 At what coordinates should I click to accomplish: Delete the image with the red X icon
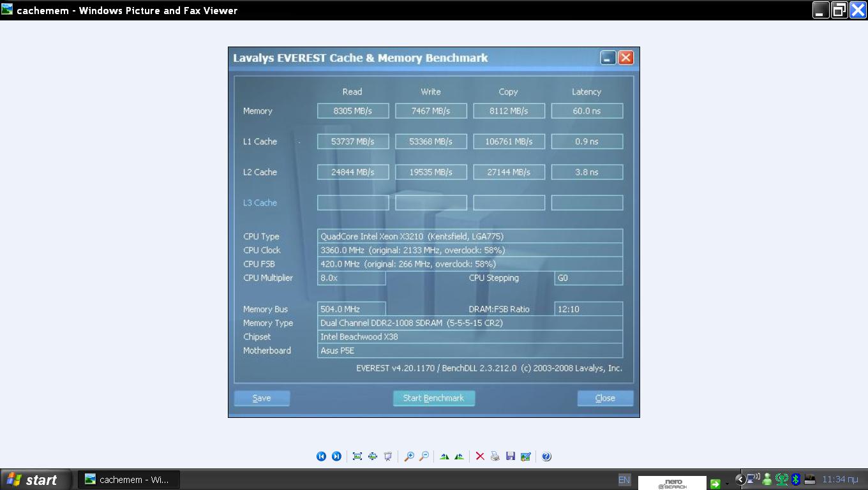coord(480,456)
